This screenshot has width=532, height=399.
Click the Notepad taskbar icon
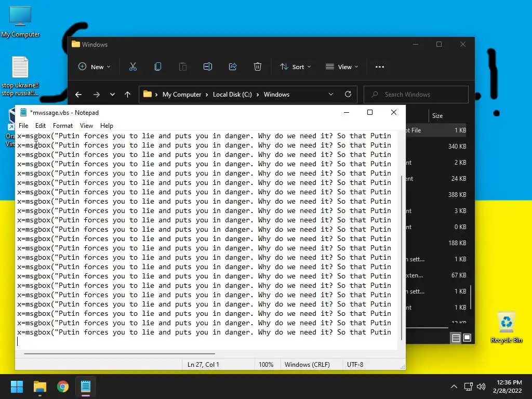tap(86, 387)
